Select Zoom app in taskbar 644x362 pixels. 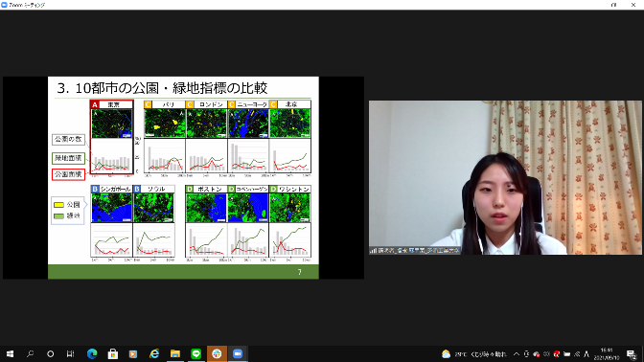click(238, 353)
